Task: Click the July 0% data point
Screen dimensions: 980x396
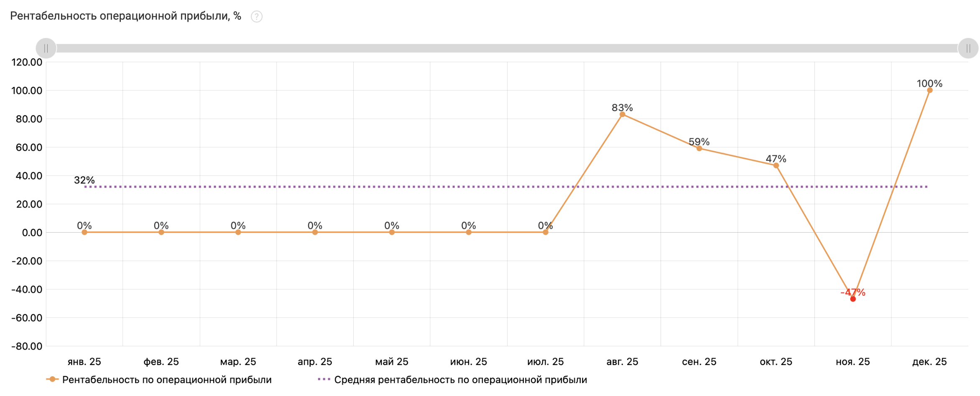Action: [546, 232]
